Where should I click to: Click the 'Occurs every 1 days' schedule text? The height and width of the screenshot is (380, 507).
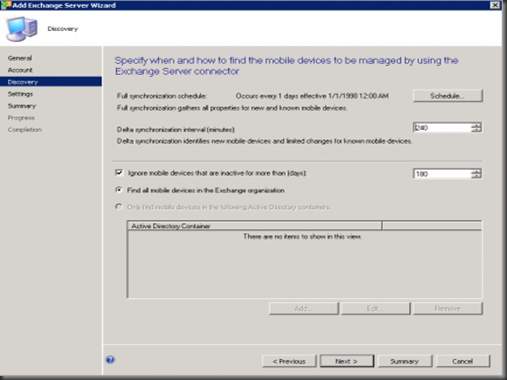click(x=312, y=96)
